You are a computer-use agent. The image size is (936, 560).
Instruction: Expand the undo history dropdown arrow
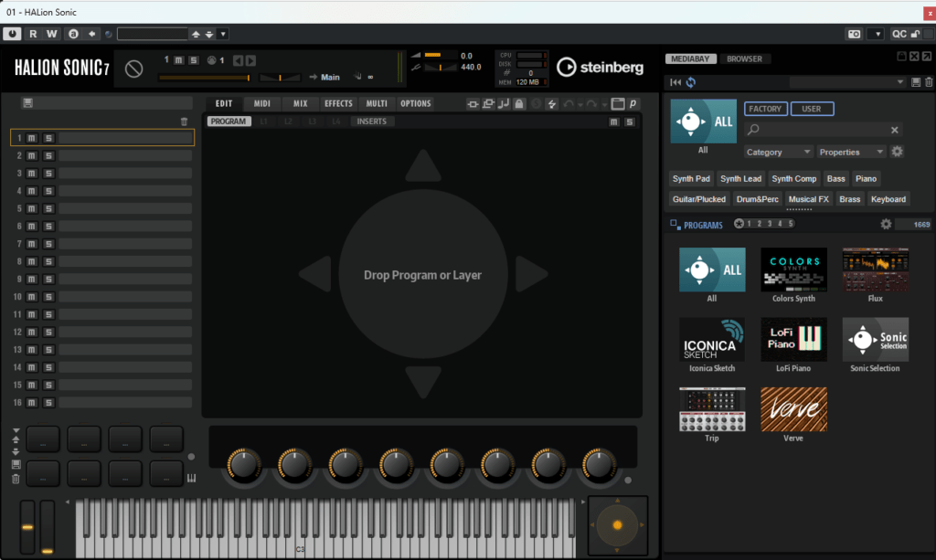pos(580,105)
